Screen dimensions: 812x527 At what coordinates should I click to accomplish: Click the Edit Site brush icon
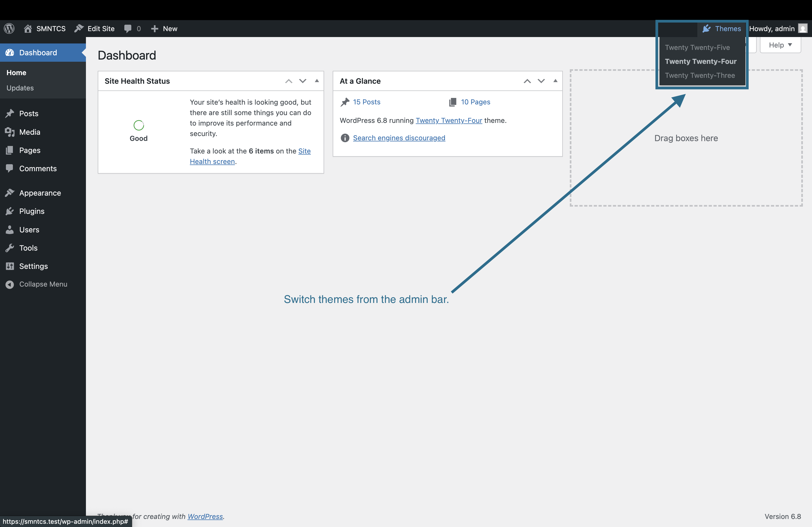[x=79, y=28]
